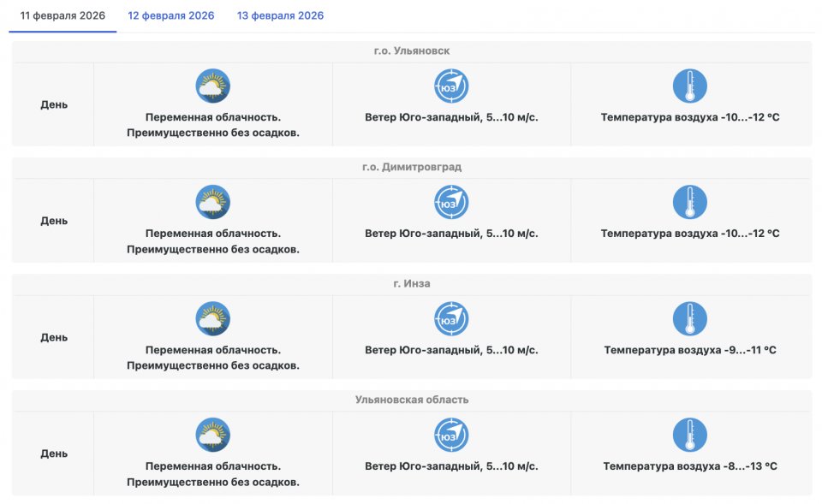The width and height of the screenshot is (822, 504).
Task: Click the wind direction icon for г.о. Димитровград
Action: coord(451,203)
